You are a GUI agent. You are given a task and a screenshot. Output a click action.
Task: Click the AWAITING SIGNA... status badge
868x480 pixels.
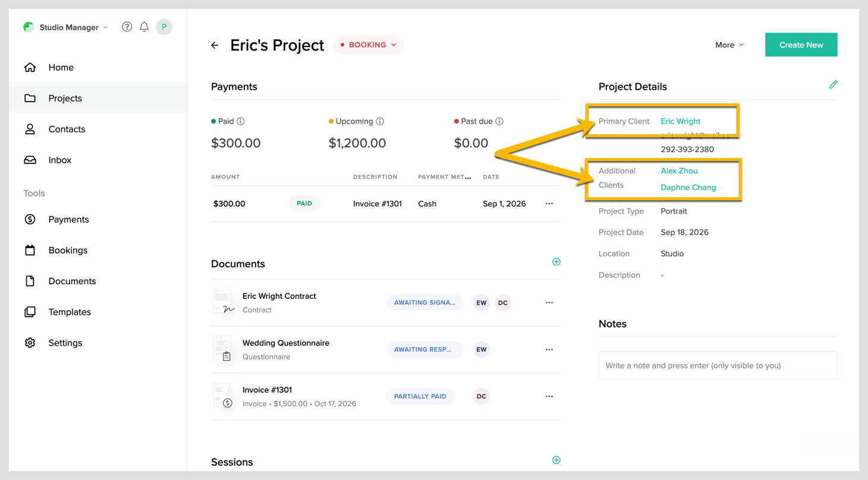coord(424,302)
